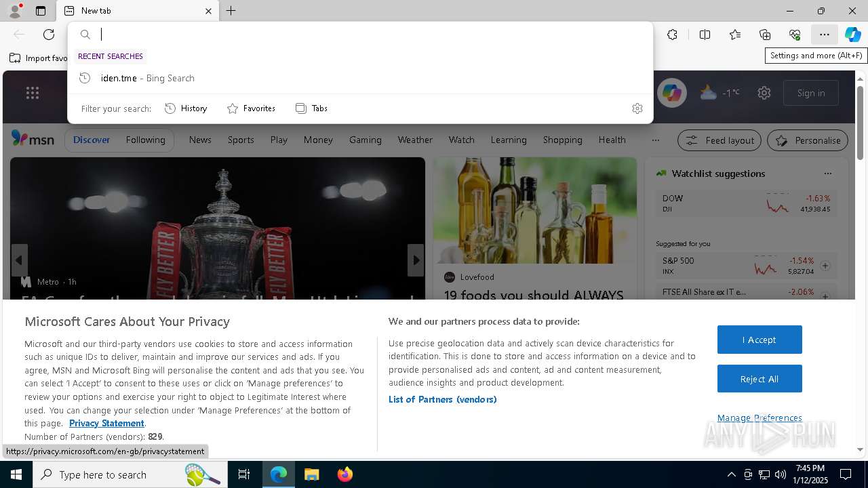Click the Reject All button
Viewport: 868px width, 488px height.
759,379
